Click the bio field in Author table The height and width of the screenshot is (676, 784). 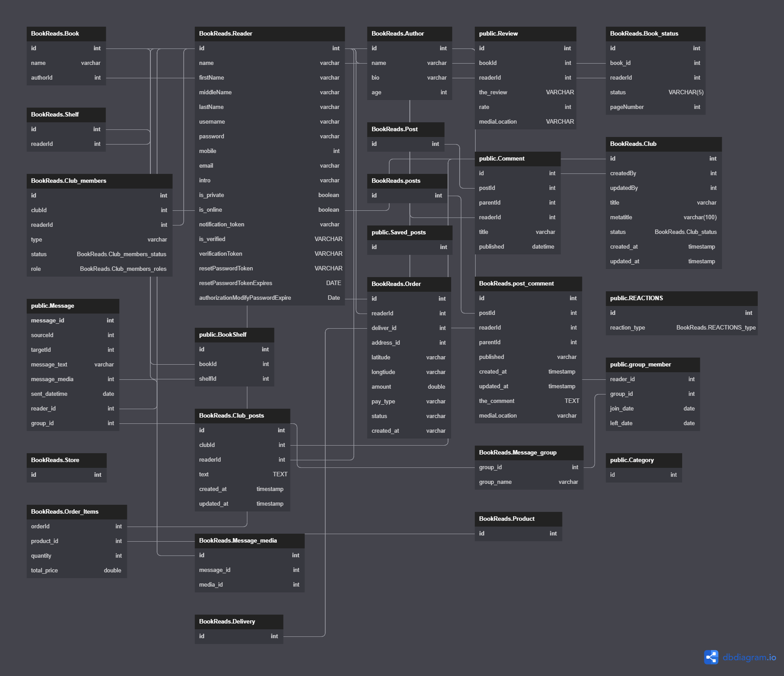tap(409, 78)
